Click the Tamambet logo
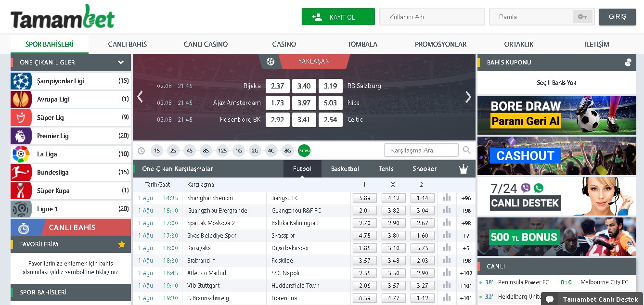The image size is (644, 305). click(x=63, y=17)
